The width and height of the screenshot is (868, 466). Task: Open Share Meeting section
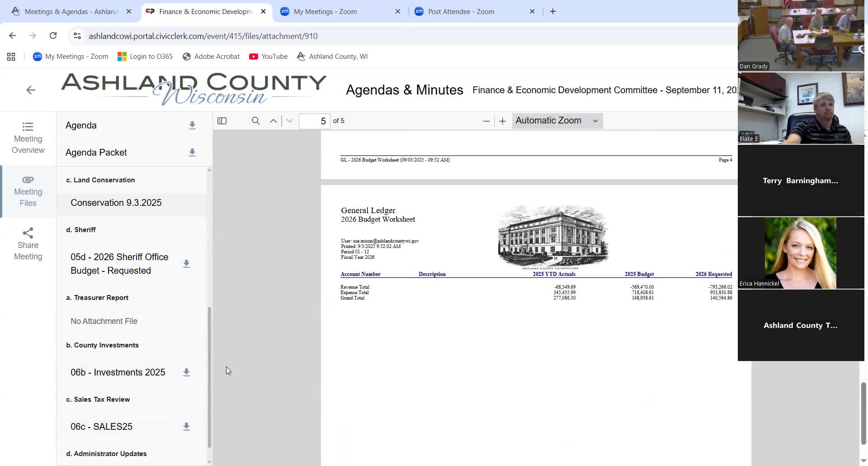(28, 244)
